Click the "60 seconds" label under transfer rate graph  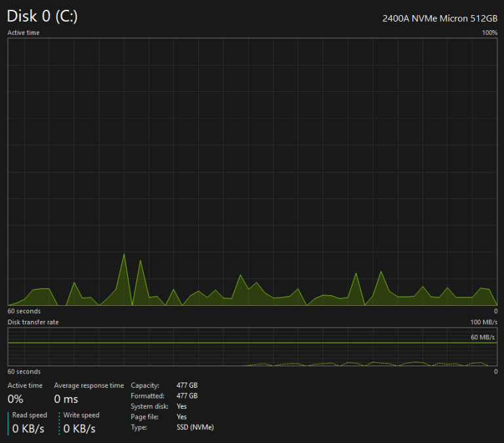(24, 371)
